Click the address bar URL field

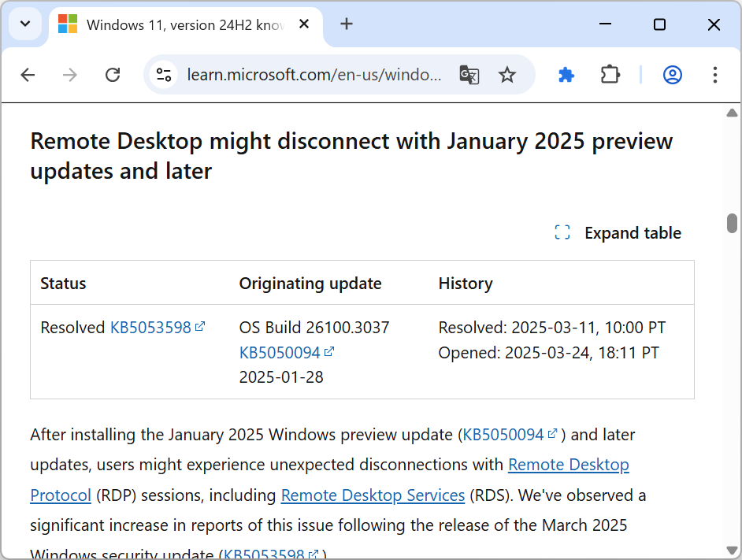coord(313,75)
